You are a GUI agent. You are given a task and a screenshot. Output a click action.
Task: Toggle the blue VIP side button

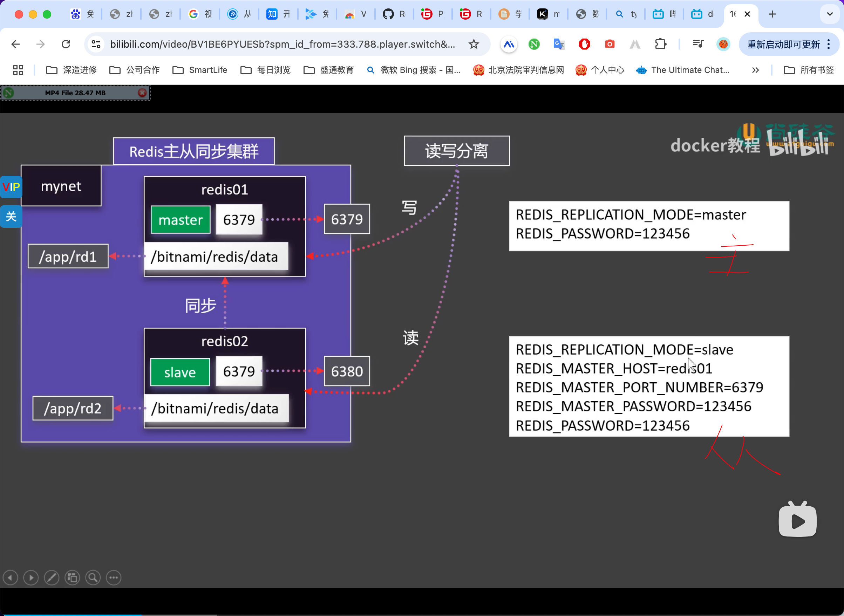pos(11,187)
